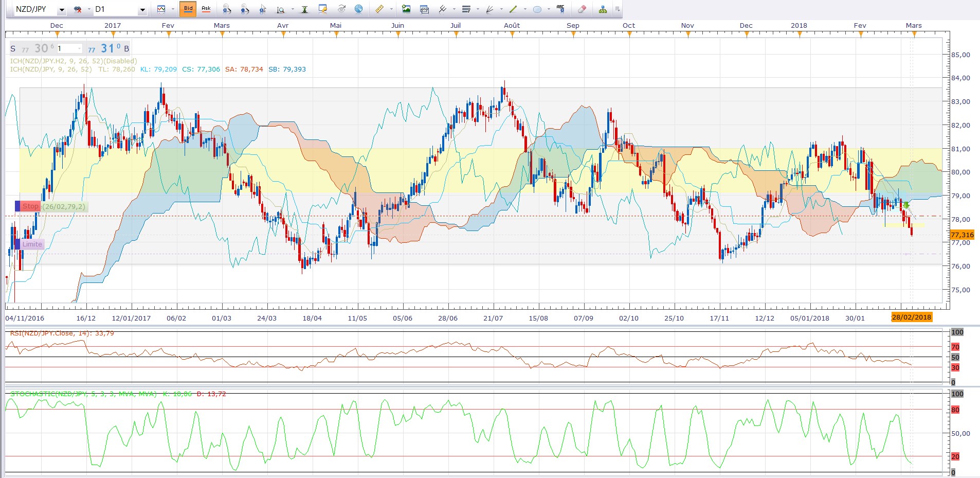980x478 pixels.
Task: Open the Fibonacci tool dropdown arrow
Action: tap(478, 9)
